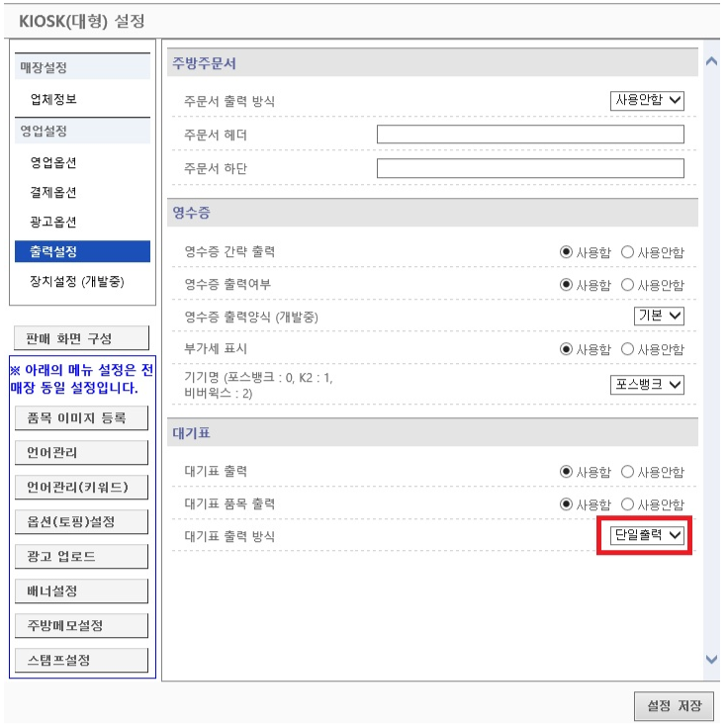Open 주문서 출력 방식 dropdown
727x728 pixels.
[647, 100]
